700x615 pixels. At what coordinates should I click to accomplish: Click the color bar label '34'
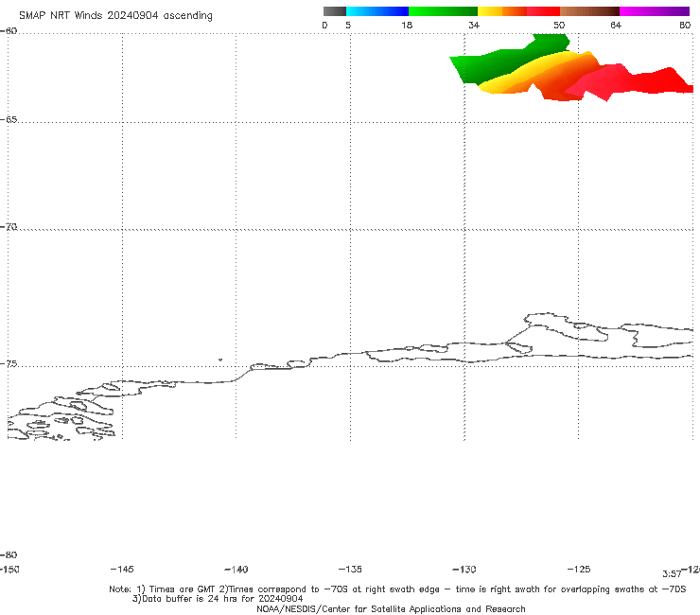[x=474, y=25]
